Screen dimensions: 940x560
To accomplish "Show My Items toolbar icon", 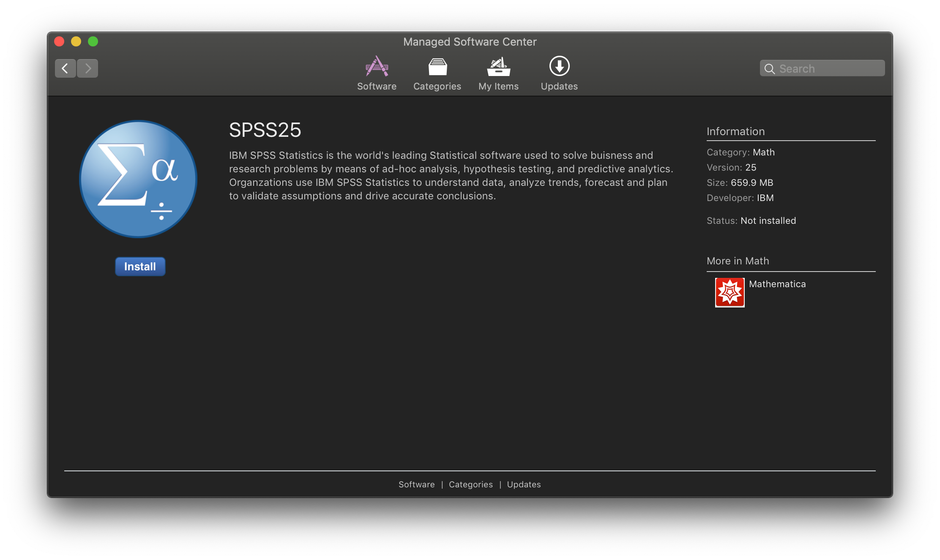I will pos(499,66).
